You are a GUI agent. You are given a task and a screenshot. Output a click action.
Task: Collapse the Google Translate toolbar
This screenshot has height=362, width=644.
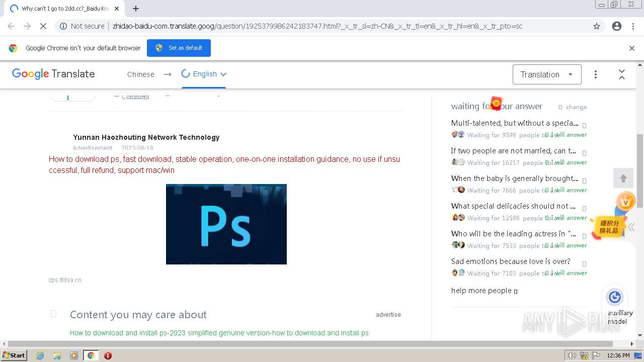click(x=622, y=74)
